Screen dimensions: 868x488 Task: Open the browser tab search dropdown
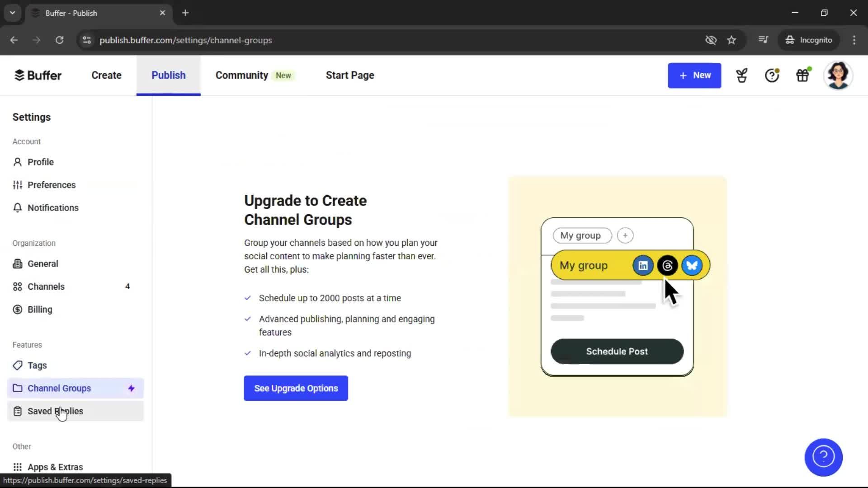pyautogui.click(x=12, y=13)
